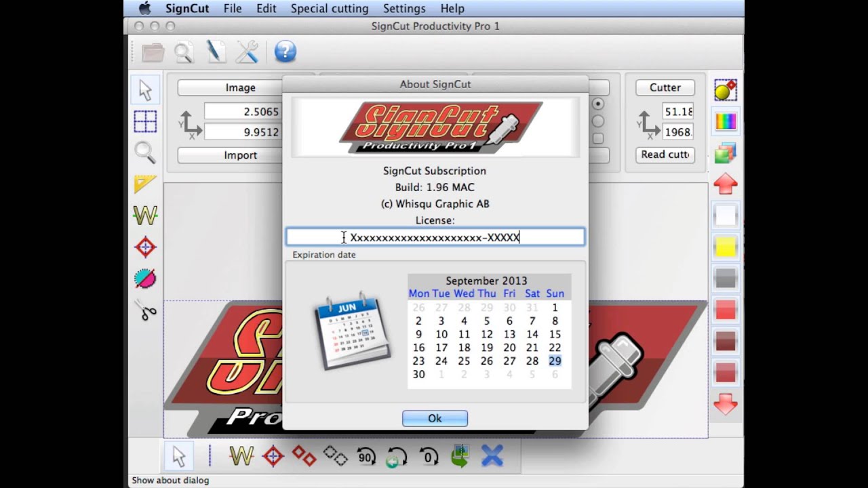Open the Special cutting menu
Viewport: 868px width, 488px height.
(x=330, y=9)
